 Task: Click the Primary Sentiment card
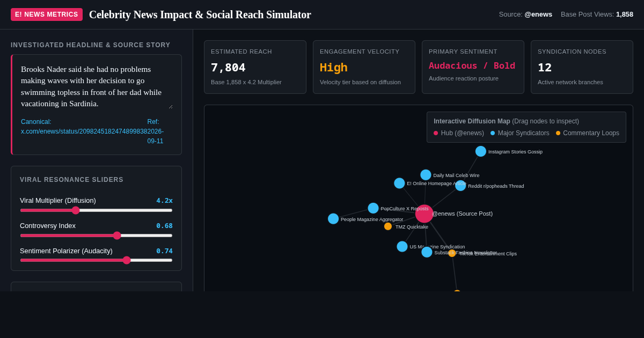click(x=473, y=67)
